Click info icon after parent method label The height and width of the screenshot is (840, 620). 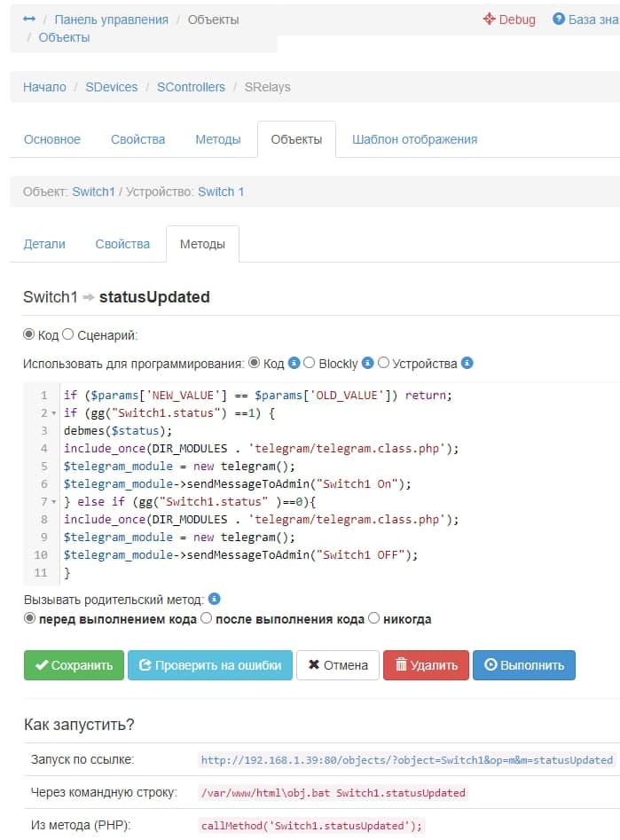click(x=214, y=599)
